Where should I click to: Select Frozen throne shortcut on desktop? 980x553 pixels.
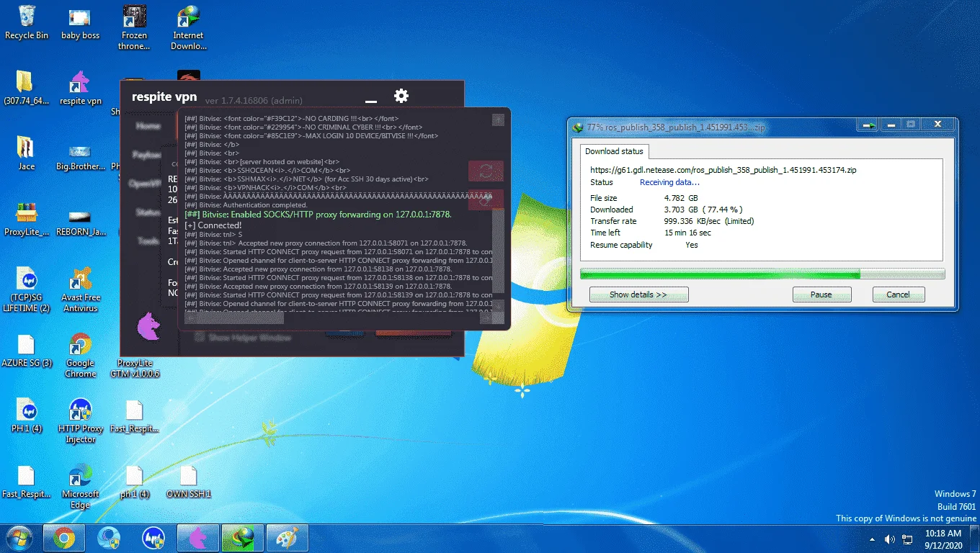(134, 27)
